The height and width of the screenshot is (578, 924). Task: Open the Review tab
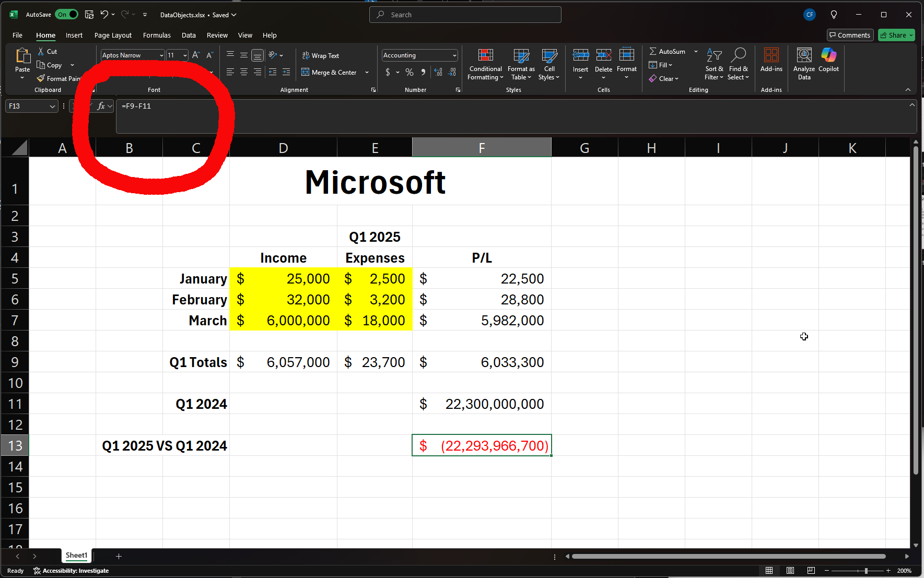pos(217,35)
